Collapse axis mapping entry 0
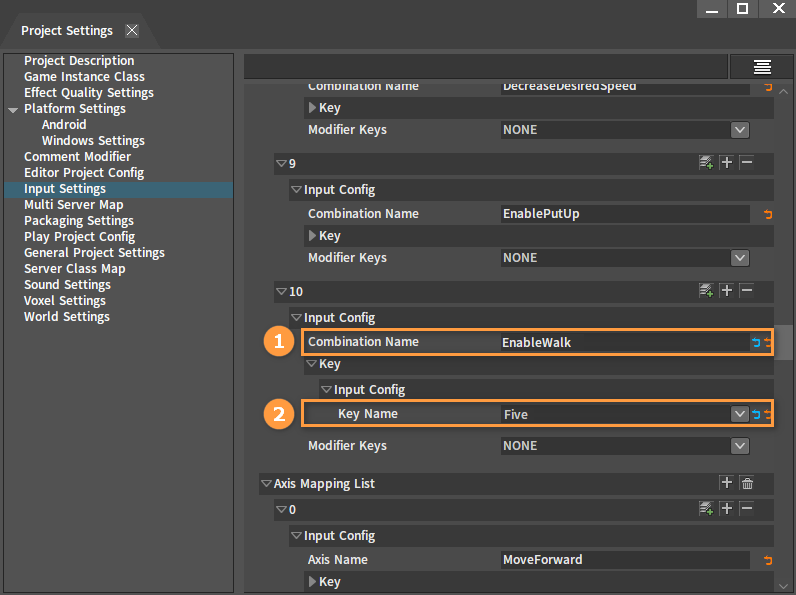Image resolution: width=796 pixels, height=595 pixels. pyautogui.click(x=281, y=509)
